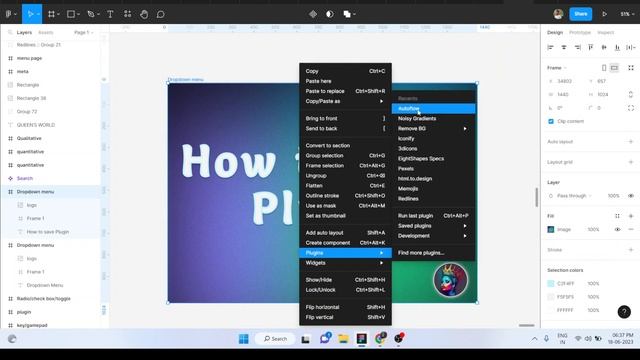640x360 pixels.
Task: Expand Remove BG submenu
Action: click(x=433, y=129)
